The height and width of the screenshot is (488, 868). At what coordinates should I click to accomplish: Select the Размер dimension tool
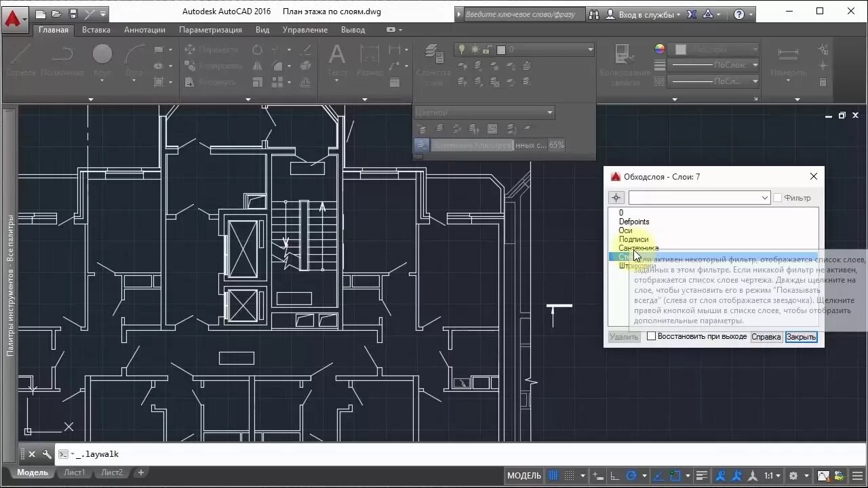[x=370, y=61]
